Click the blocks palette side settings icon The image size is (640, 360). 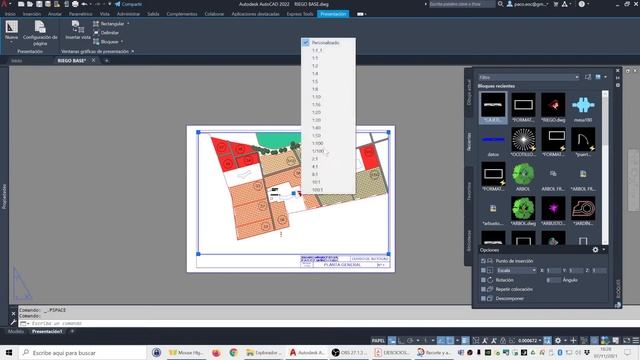(618, 85)
